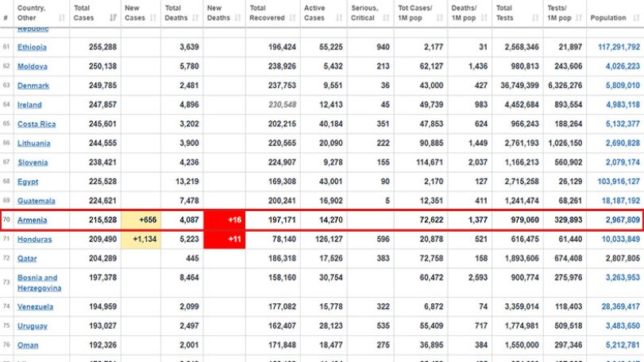Sort by Total Deaths column icon
644x362 pixels.
coord(195,17)
